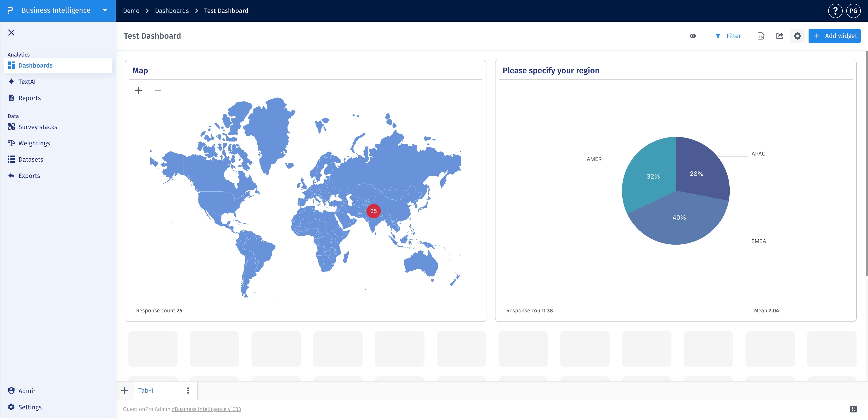Click the Admin shield icon
This screenshot has height=420, width=868.
point(11,391)
